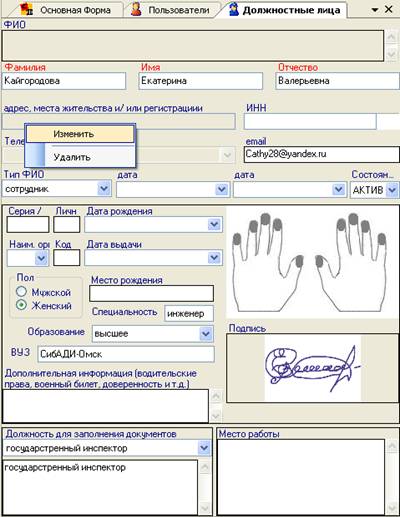Open the tab list dropdown arrow

[375, 10]
